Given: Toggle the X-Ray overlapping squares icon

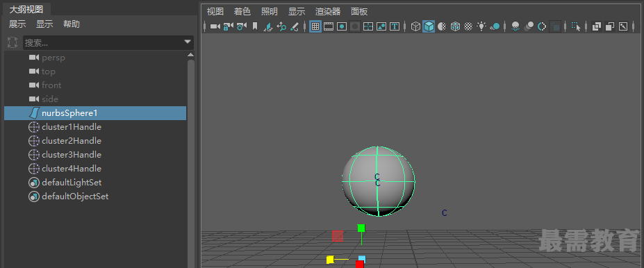Looking at the screenshot, I should click(597, 26).
